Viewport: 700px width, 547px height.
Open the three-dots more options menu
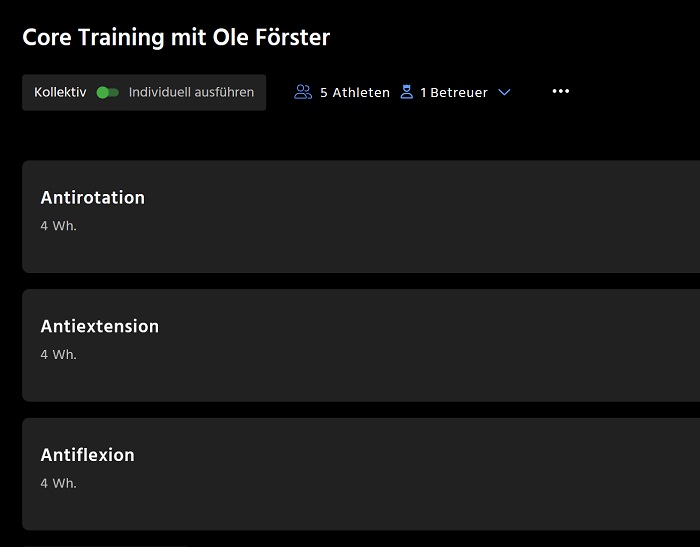point(561,91)
